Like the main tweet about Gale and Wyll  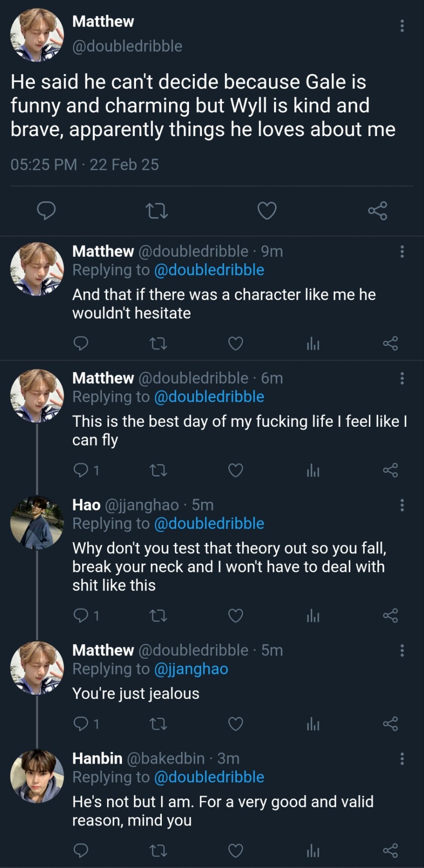click(267, 211)
